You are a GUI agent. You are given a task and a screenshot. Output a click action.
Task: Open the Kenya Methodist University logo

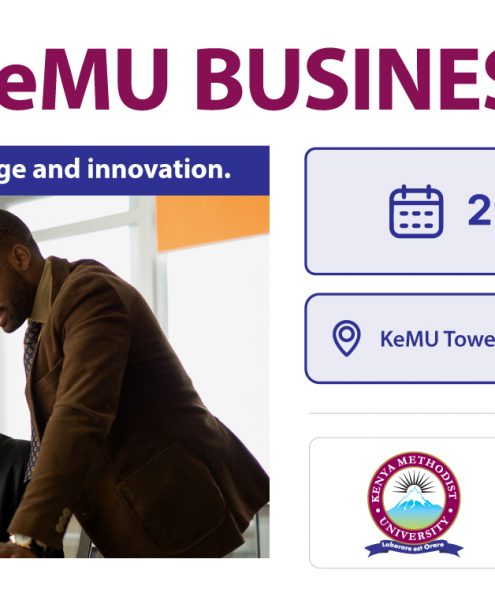tap(414, 504)
